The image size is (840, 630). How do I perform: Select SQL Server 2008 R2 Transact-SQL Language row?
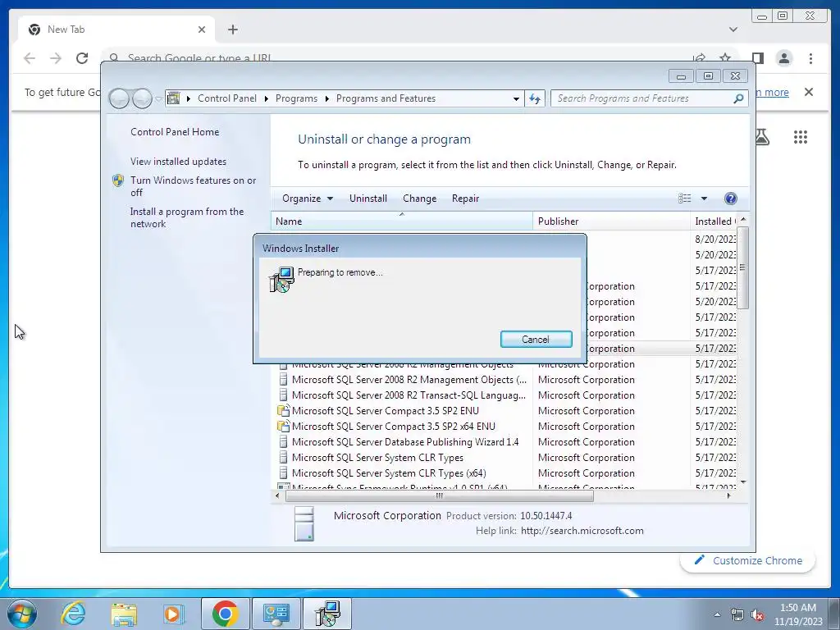(x=409, y=395)
